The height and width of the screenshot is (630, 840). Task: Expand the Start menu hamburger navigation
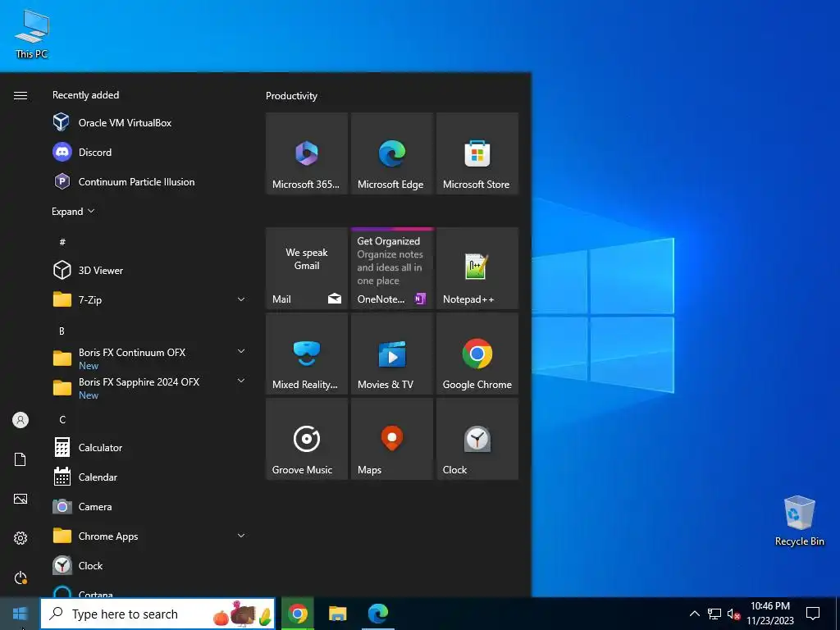click(21, 95)
